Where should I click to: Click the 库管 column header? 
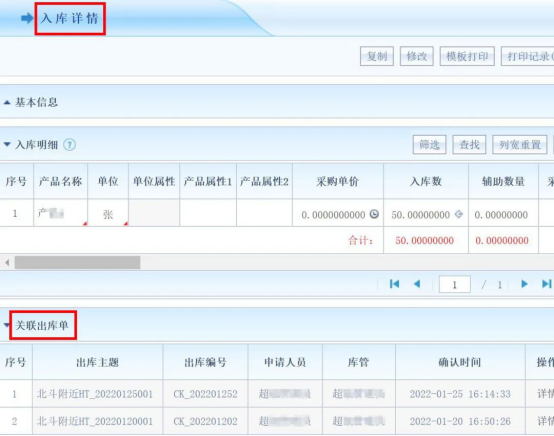tap(359, 362)
